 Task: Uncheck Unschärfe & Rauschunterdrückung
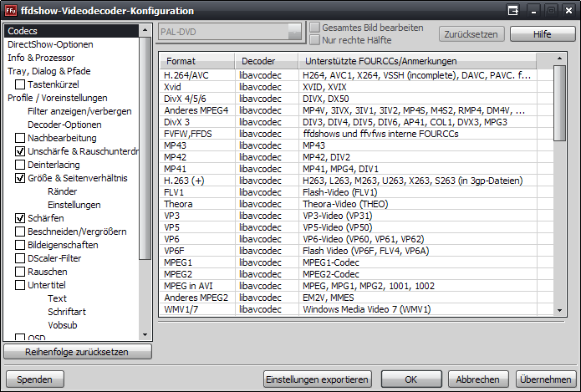20,151
